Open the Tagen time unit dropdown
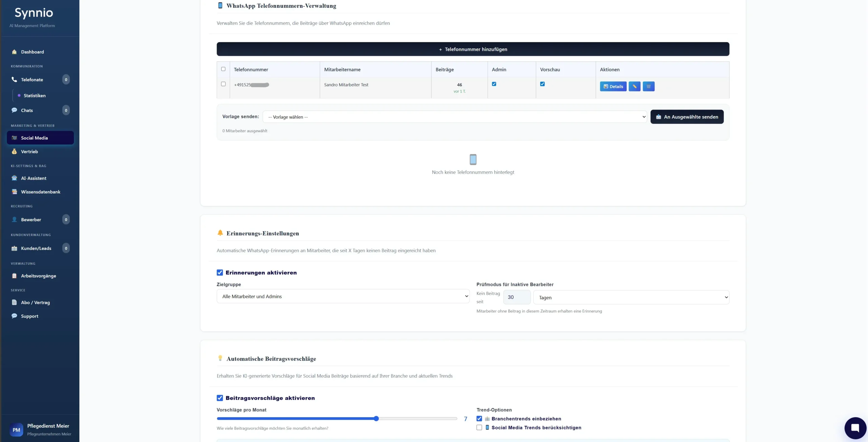The height and width of the screenshot is (442, 868). pyautogui.click(x=631, y=297)
